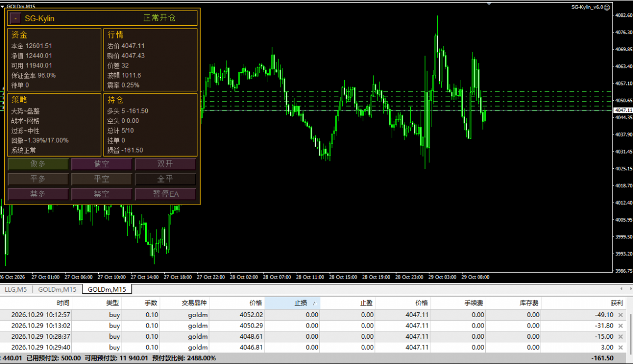Toggle 禁多 to forbid long positions
The image size is (633, 364).
38,194
